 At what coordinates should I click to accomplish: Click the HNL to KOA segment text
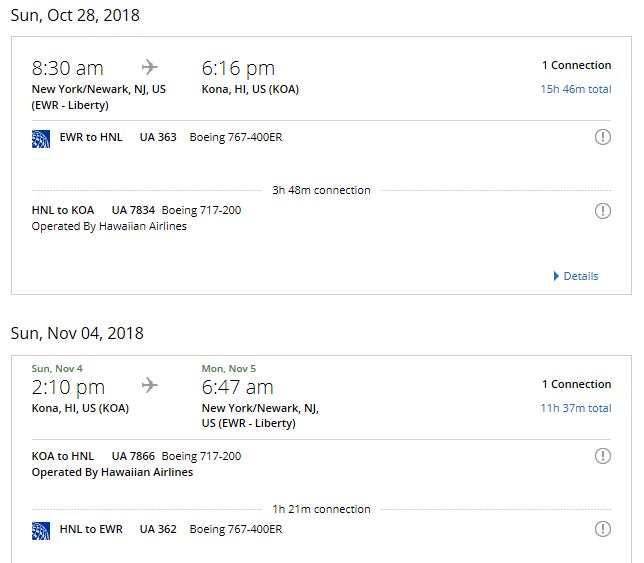(x=63, y=210)
